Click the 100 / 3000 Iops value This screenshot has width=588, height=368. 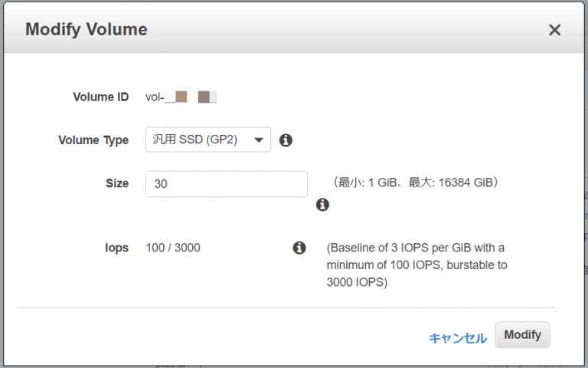pyautogui.click(x=173, y=248)
